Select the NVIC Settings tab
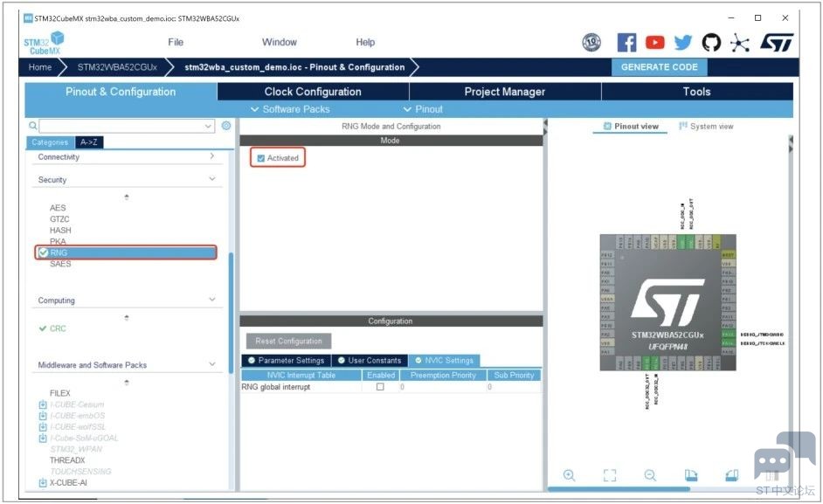The image size is (823, 504). [444, 361]
